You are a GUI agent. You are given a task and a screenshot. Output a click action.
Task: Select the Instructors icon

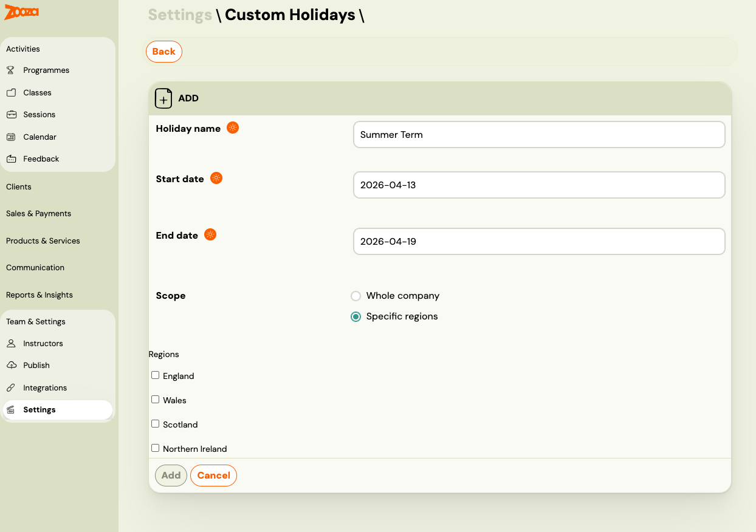point(10,343)
